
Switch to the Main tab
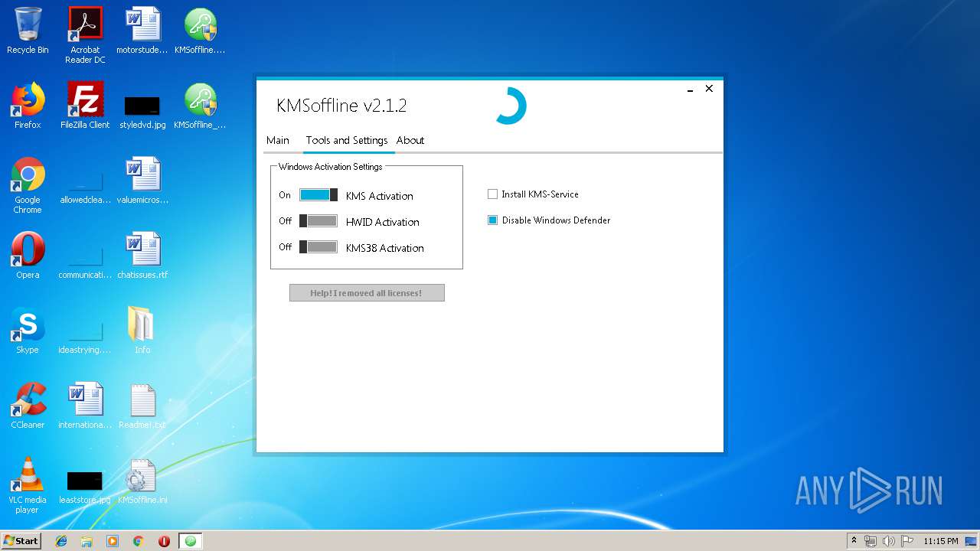point(278,141)
